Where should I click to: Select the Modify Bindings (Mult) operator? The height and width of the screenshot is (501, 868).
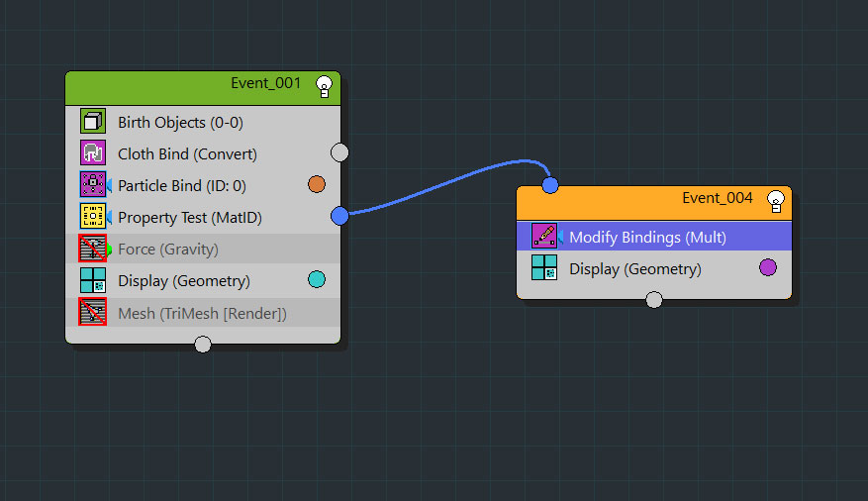pyautogui.click(x=654, y=237)
